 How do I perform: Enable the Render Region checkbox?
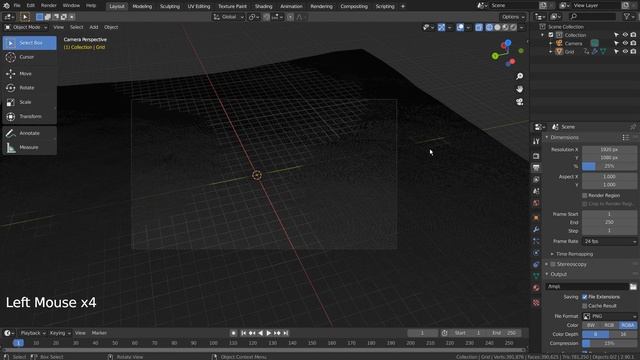point(585,196)
